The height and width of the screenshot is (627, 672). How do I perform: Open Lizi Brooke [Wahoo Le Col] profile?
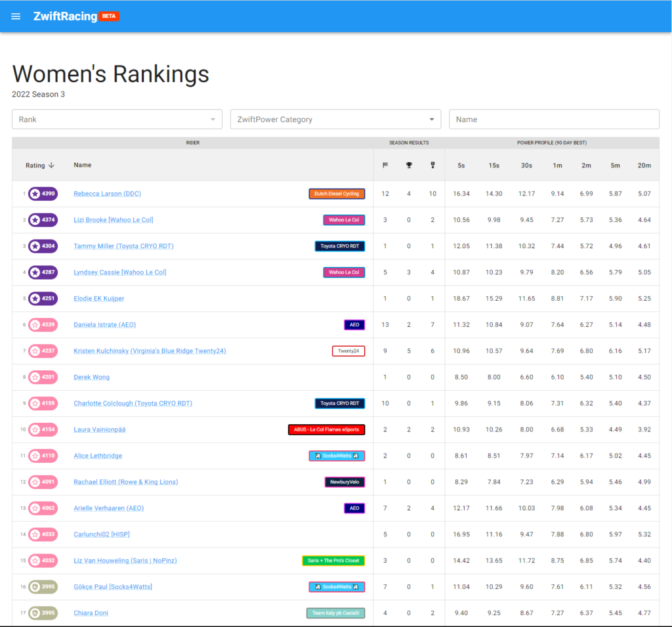point(114,220)
